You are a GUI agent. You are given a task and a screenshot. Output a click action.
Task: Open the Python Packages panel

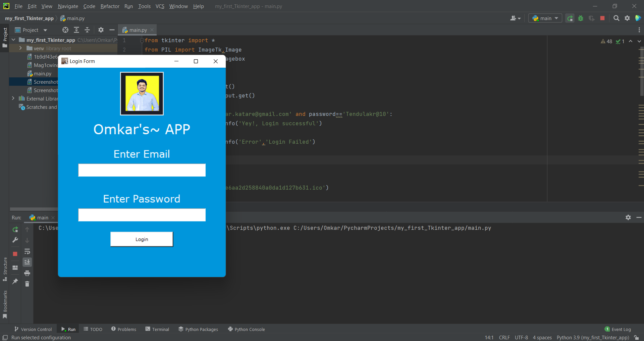[198, 329]
